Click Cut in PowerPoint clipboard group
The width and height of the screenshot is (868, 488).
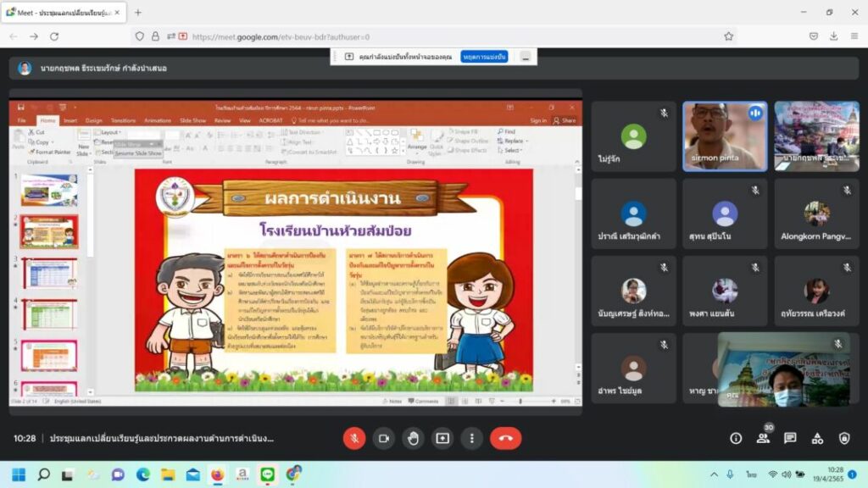coord(37,133)
